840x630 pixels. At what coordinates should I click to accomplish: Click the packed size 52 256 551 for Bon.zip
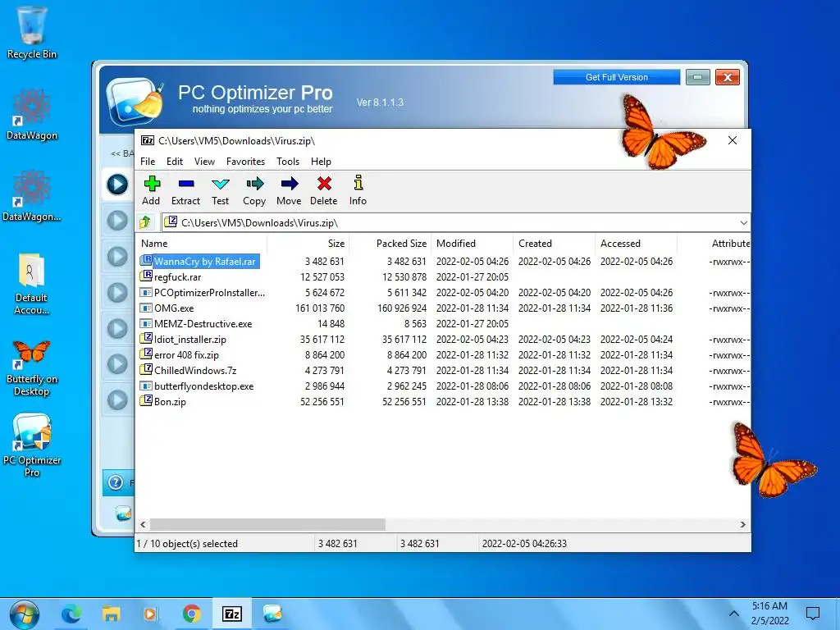pyautogui.click(x=404, y=401)
